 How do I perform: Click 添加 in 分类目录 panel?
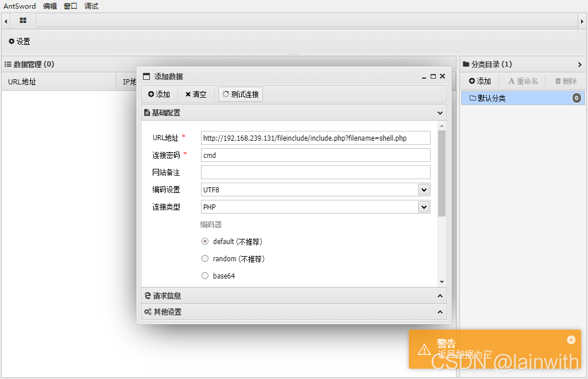[480, 81]
